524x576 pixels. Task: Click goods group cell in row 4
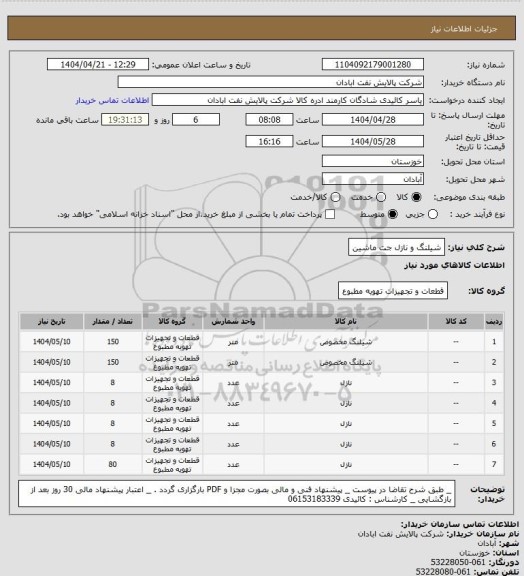pyautogui.click(x=172, y=403)
